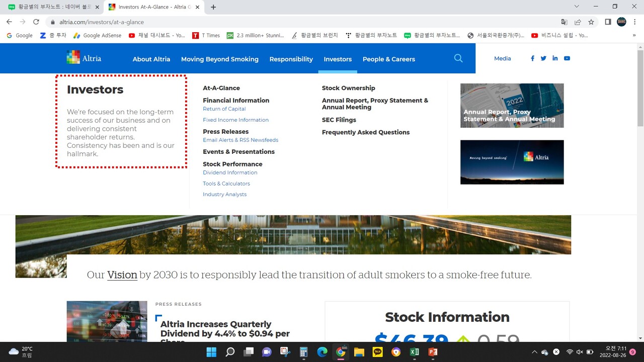Open KakaoTalk from taskbar
The image size is (644, 362).
click(377, 352)
